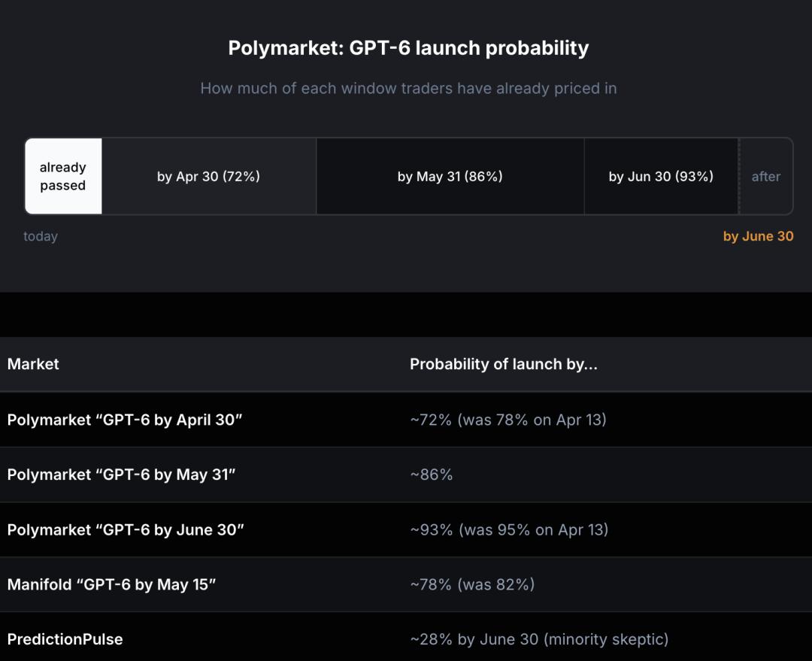
Task: Click the '~86%' probability cell
Action: tap(432, 475)
